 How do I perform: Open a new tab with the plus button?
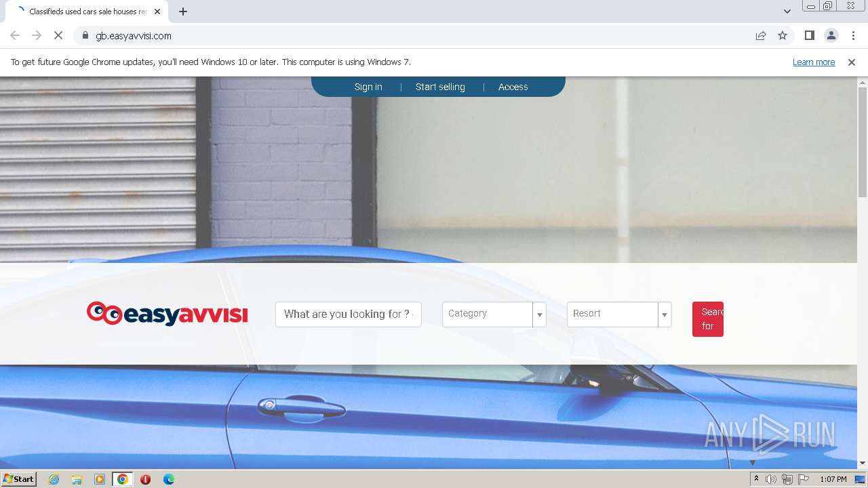pos(183,12)
